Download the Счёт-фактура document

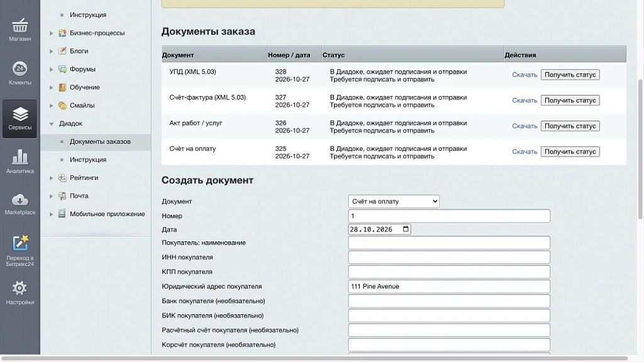point(525,100)
